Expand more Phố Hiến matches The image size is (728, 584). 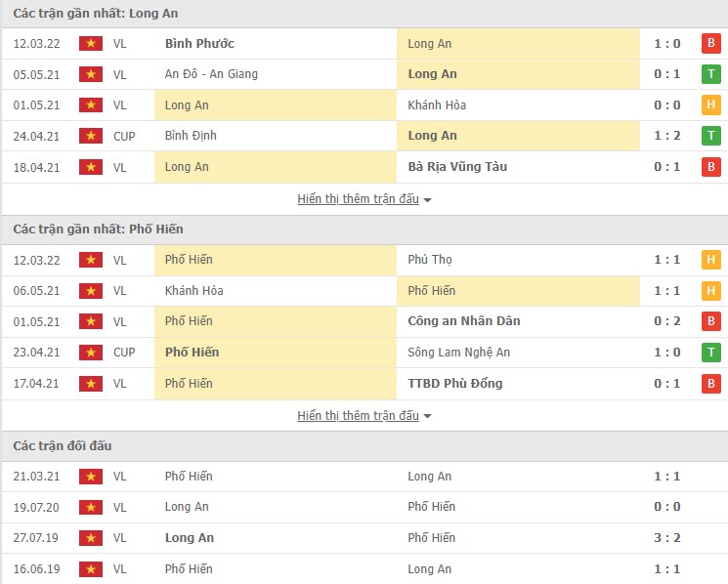click(364, 416)
